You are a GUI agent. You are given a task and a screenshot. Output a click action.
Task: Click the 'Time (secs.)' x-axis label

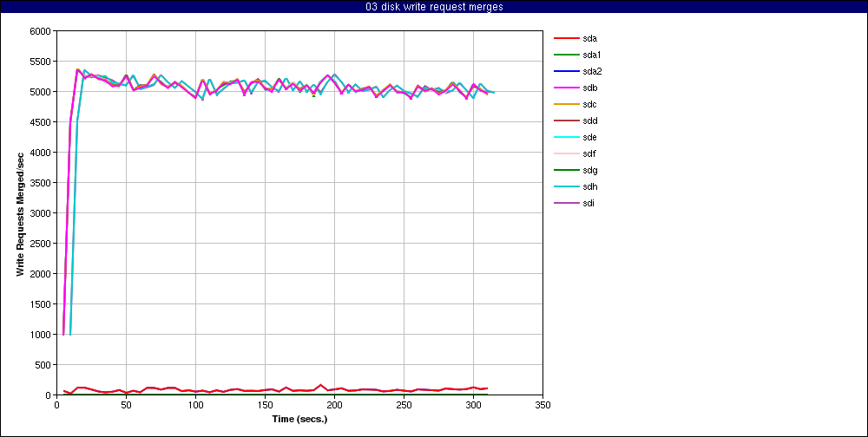[299, 419]
